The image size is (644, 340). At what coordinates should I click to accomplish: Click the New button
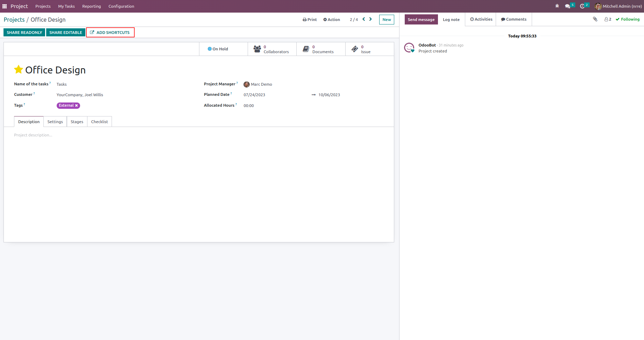point(387,20)
